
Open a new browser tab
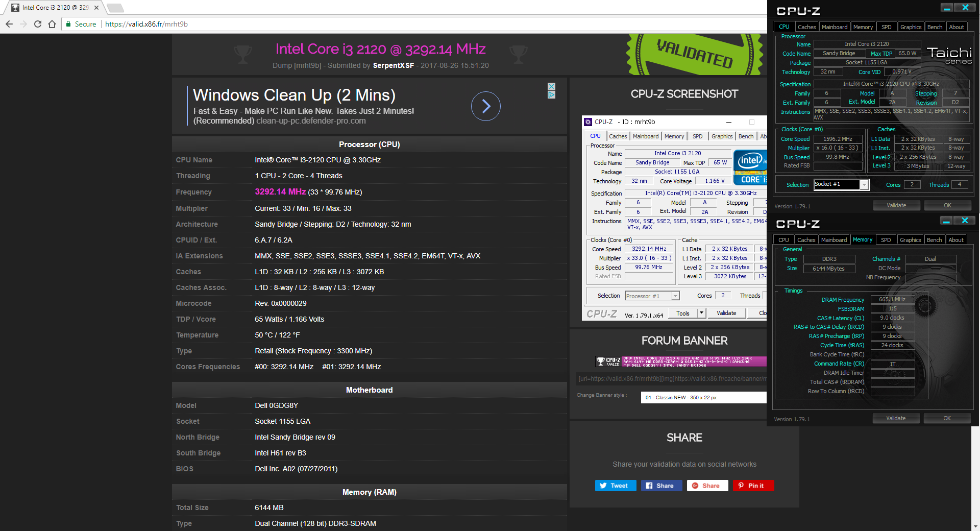115,8
